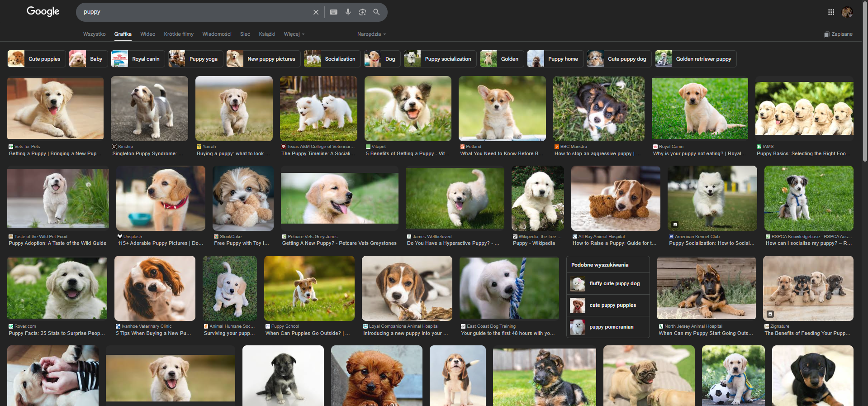The image size is (868, 406).
Task: Switch to the Wideo tab
Action: click(x=147, y=34)
